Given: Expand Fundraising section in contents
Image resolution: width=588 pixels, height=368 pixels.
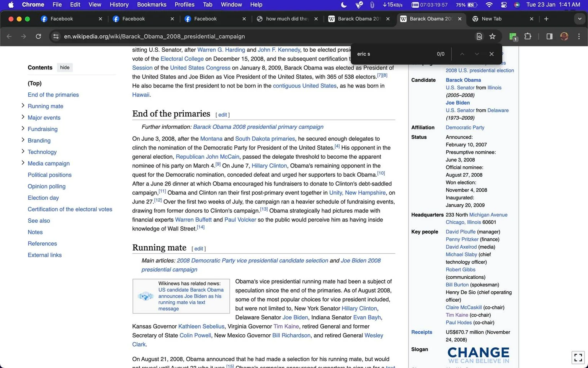Looking at the screenshot, I should [23, 128].
